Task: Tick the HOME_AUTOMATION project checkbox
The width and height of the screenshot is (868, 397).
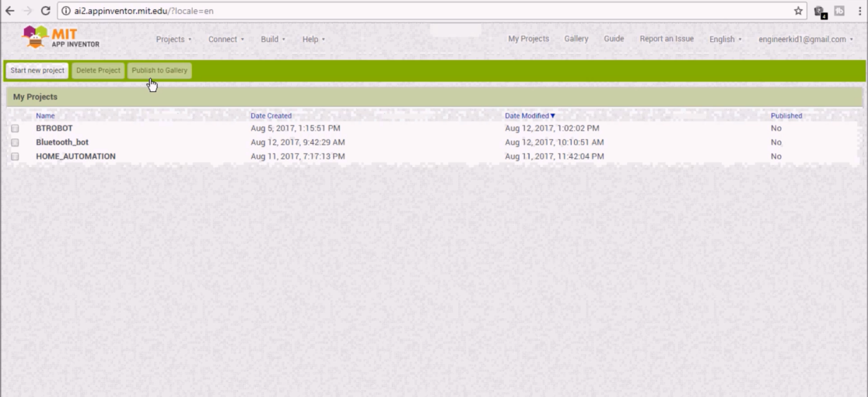Action: tap(15, 156)
